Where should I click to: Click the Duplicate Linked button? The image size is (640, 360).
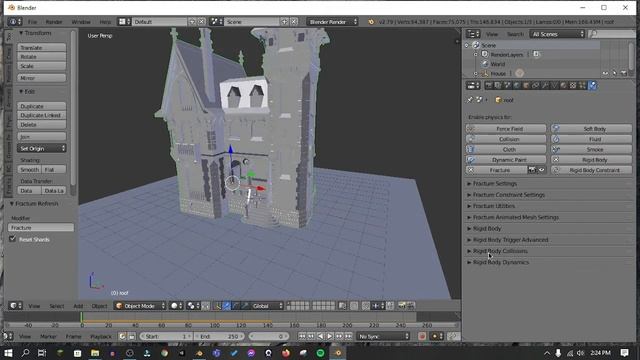[42, 115]
